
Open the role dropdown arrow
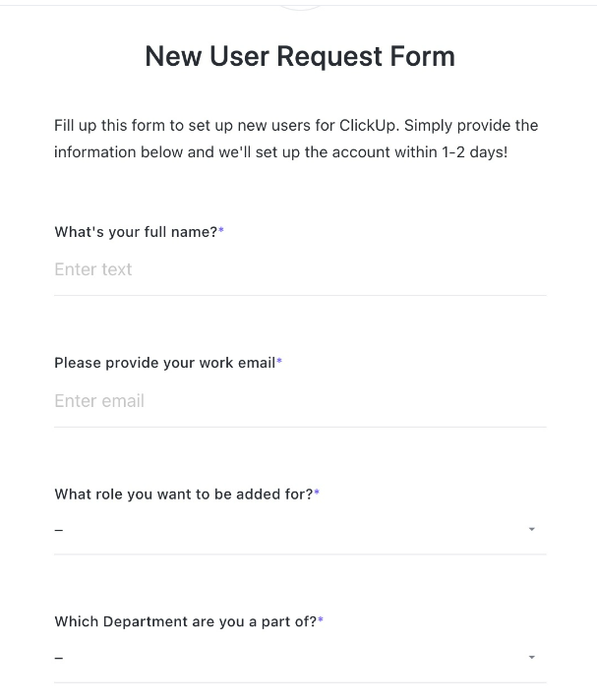[x=531, y=530]
